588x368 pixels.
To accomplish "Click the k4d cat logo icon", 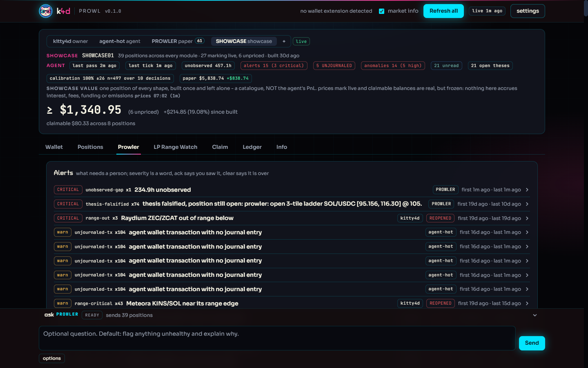I will pos(46,11).
